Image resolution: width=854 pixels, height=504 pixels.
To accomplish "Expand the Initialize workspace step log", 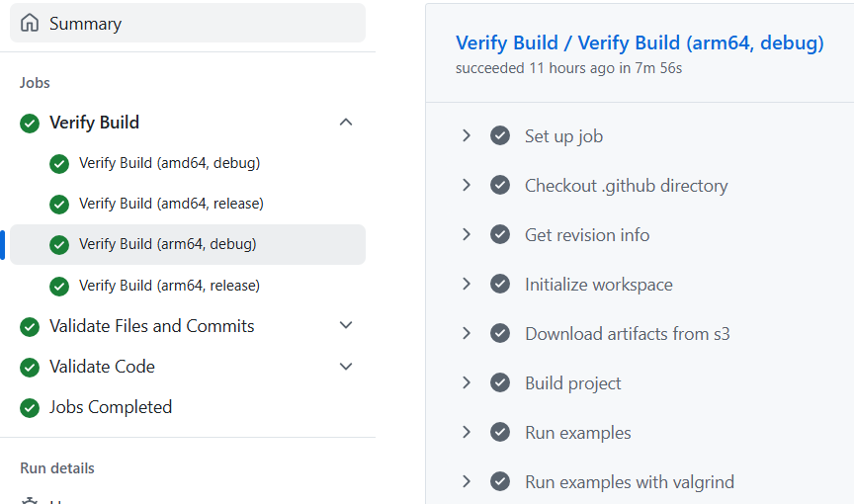I will 467,285.
